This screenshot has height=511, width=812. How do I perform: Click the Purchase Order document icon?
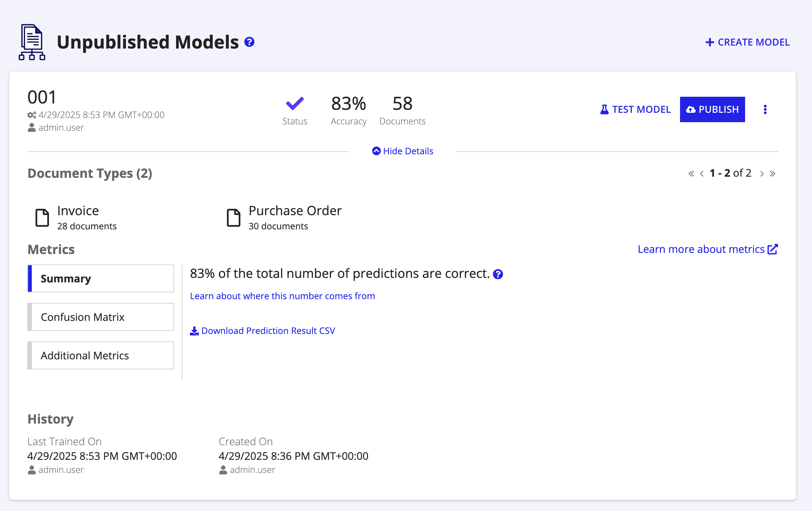234,218
